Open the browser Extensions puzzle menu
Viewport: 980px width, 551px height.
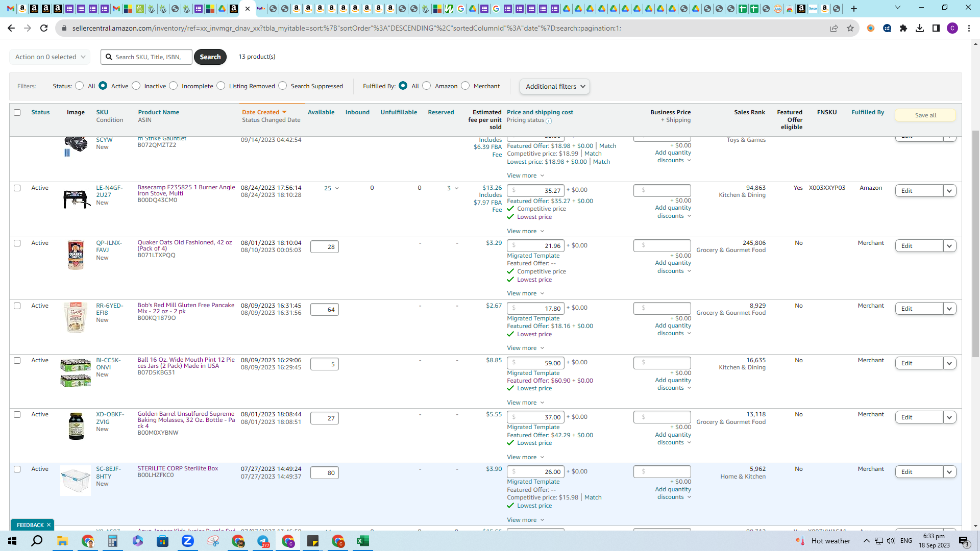click(903, 28)
